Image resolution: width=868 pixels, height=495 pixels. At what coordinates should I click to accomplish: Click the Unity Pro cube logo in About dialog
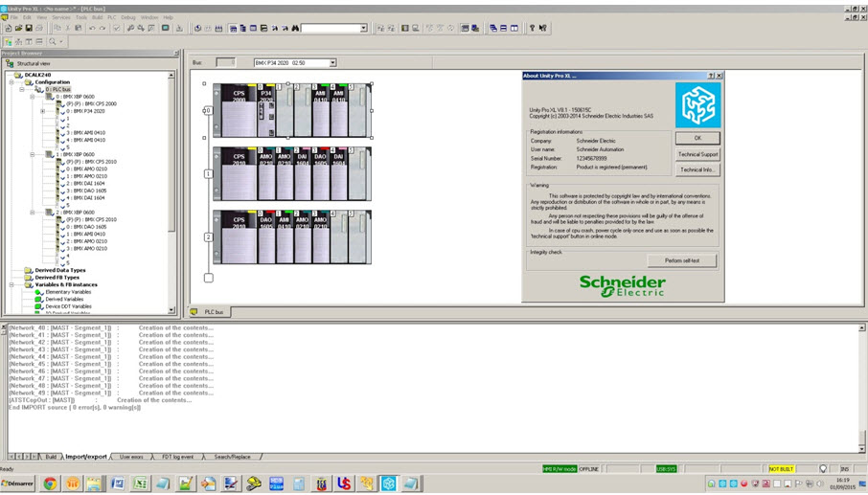697,105
